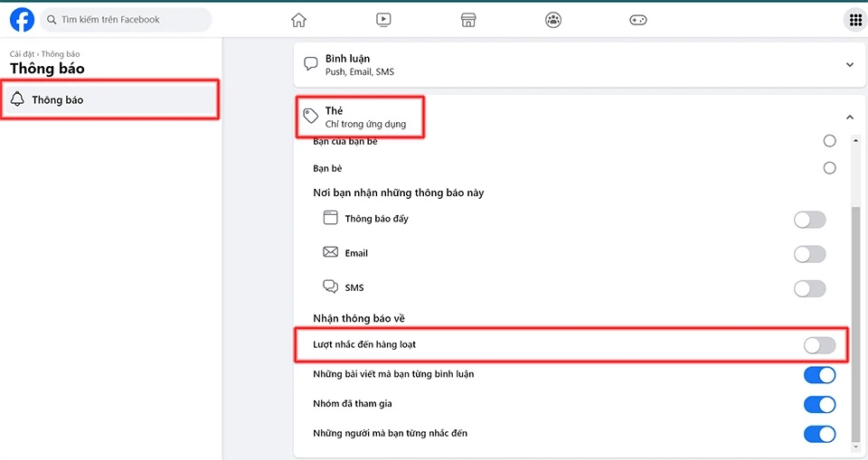
Task: Click the Chỉ trong ứng dụng subtitle
Action: tap(365, 124)
